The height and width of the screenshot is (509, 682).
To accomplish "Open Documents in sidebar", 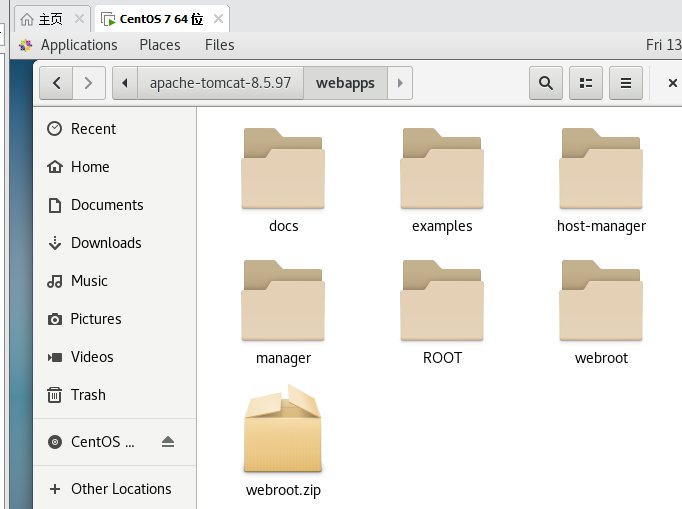I will [115, 205].
